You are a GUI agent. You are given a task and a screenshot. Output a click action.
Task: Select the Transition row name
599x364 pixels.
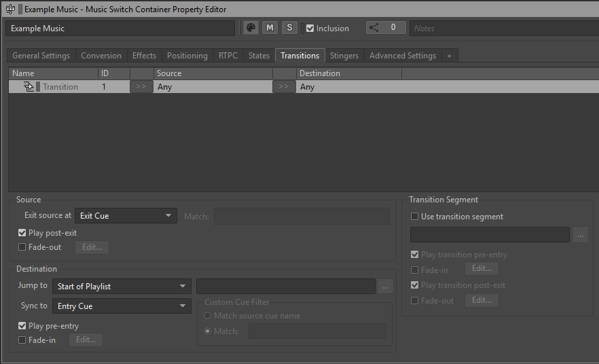click(60, 87)
